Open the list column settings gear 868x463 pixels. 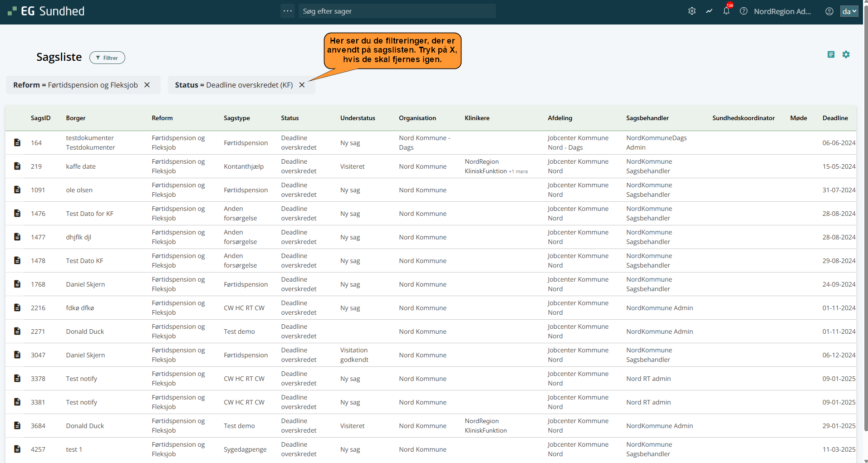846,54
